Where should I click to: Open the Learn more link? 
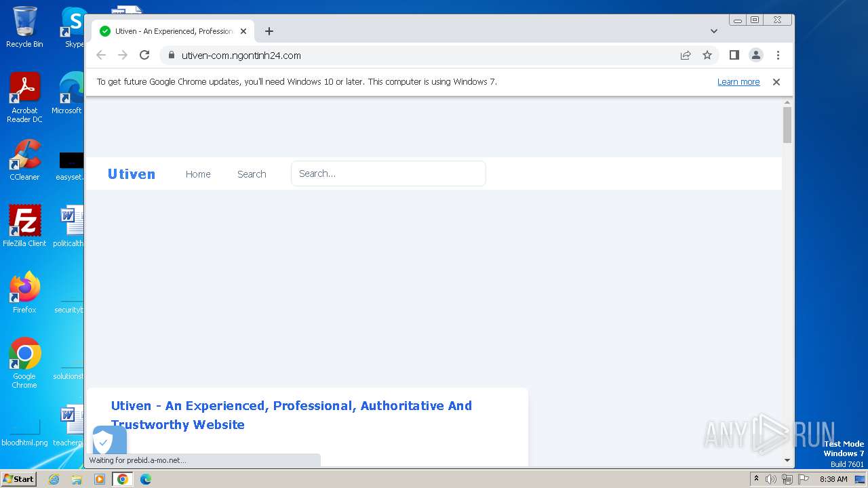click(738, 82)
